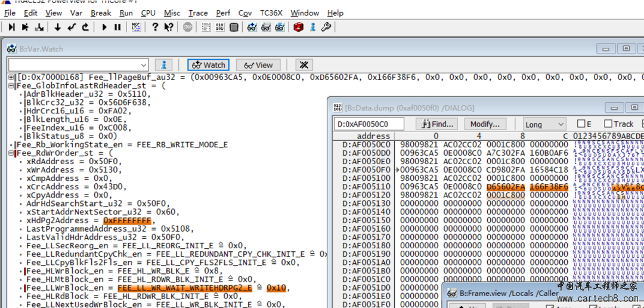Open the Trace menu

coord(198,13)
